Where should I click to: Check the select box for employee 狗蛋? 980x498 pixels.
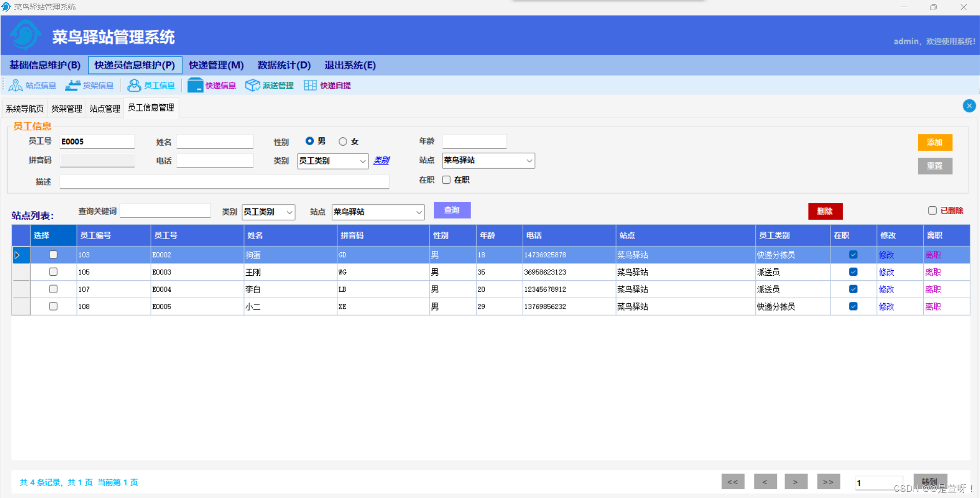[x=53, y=254]
